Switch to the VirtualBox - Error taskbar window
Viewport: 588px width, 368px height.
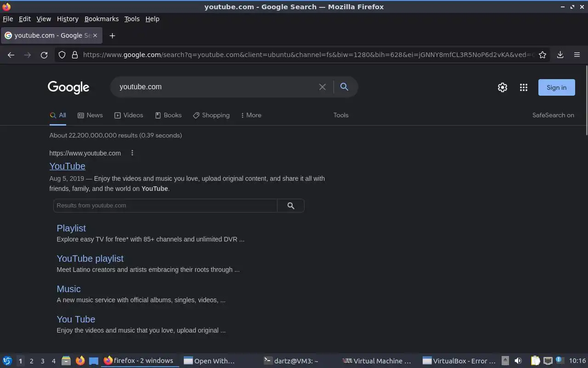pos(459,361)
